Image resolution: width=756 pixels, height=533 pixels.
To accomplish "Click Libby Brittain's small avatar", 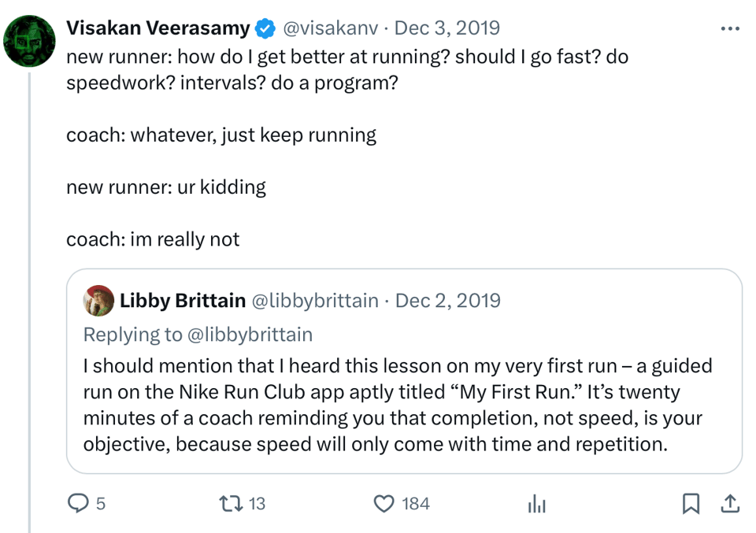I will 98,300.
